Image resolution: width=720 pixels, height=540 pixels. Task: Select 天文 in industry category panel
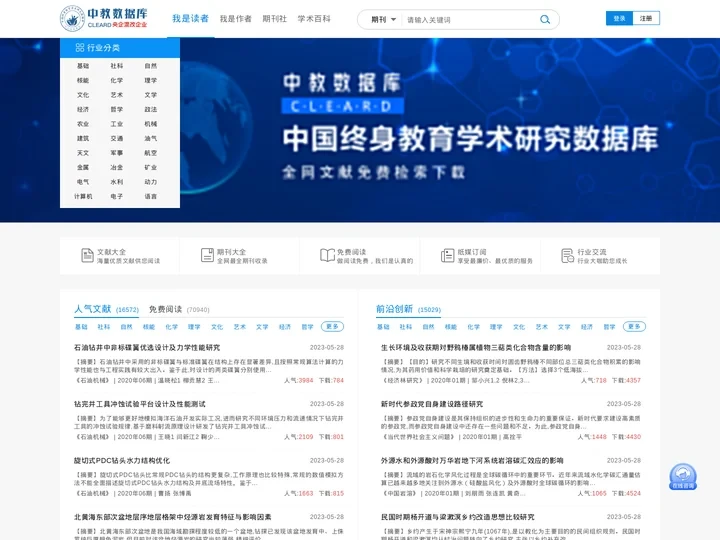coord(83,153)
